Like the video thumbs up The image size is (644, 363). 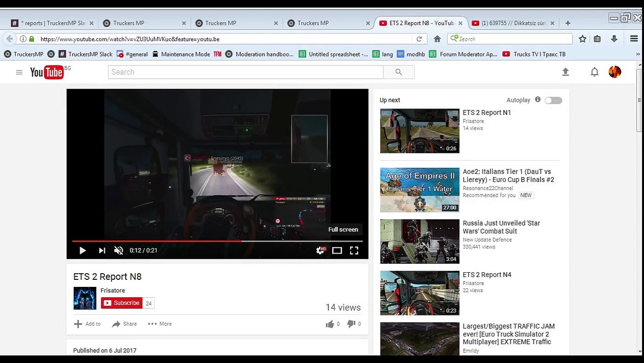click(x=330, y=324)
